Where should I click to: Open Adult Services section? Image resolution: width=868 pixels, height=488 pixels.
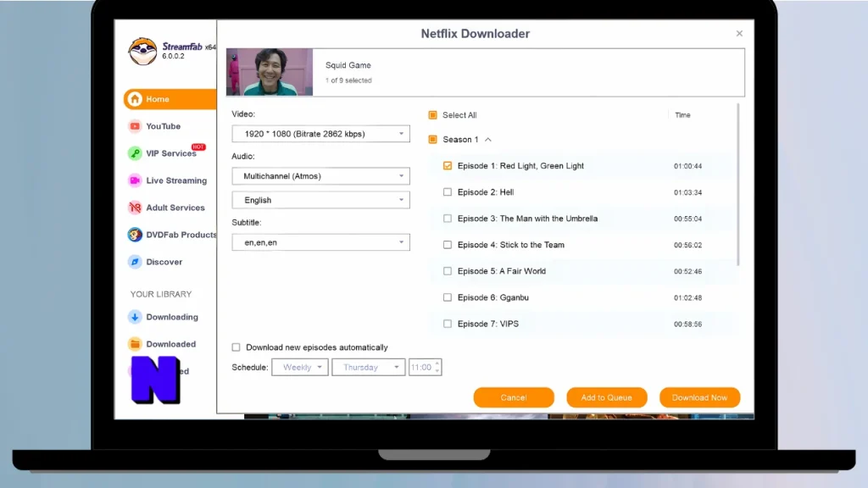tap(175, 208)
